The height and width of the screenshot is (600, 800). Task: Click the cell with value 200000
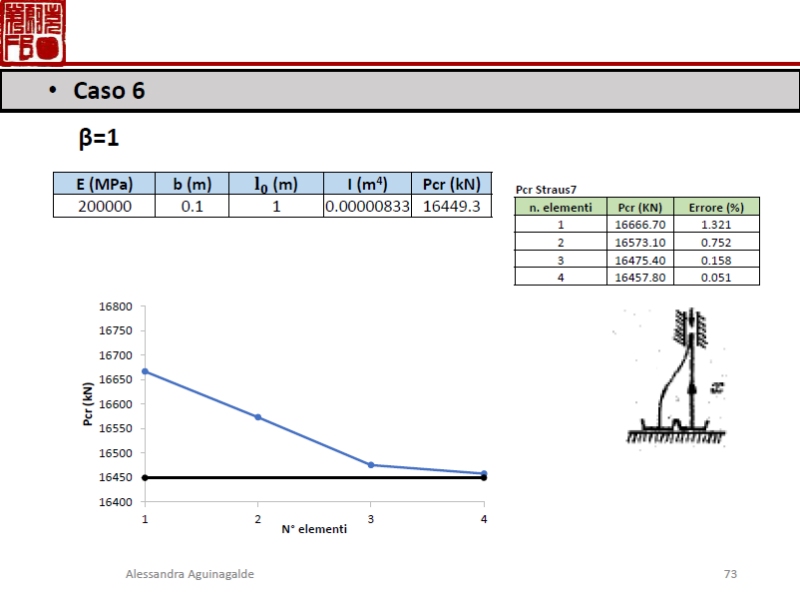104,206
